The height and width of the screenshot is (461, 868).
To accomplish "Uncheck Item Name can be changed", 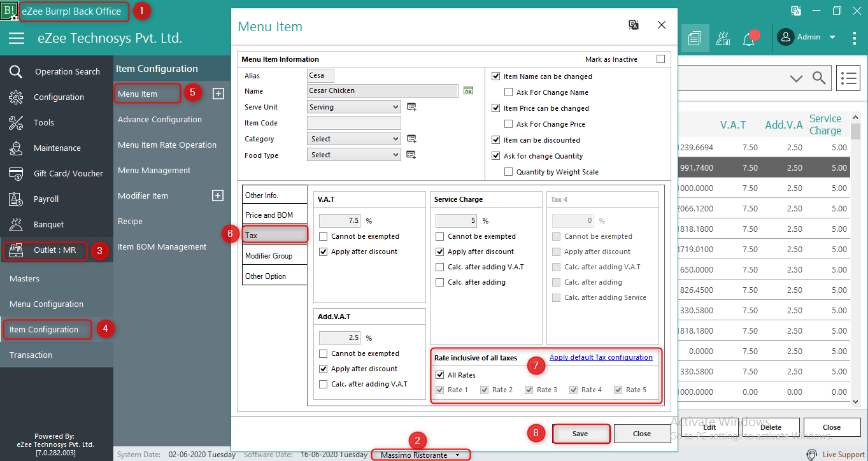I will 496,76.
